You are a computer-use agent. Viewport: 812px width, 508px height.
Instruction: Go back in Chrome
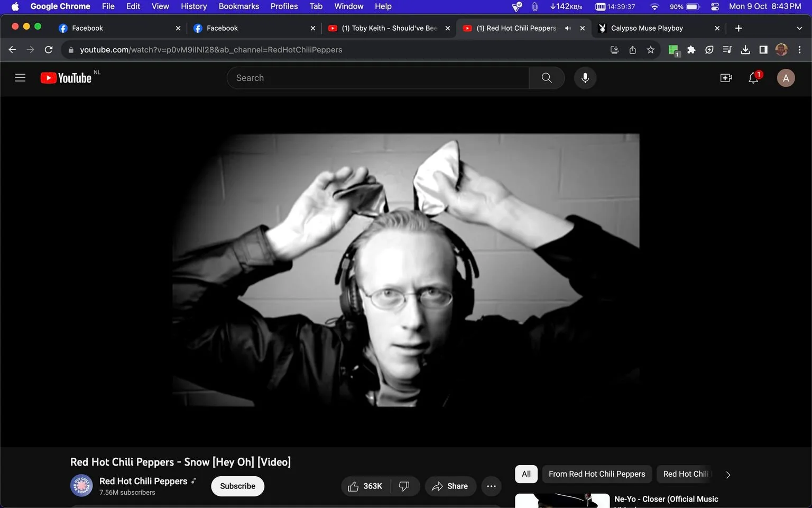pos(13,50)
